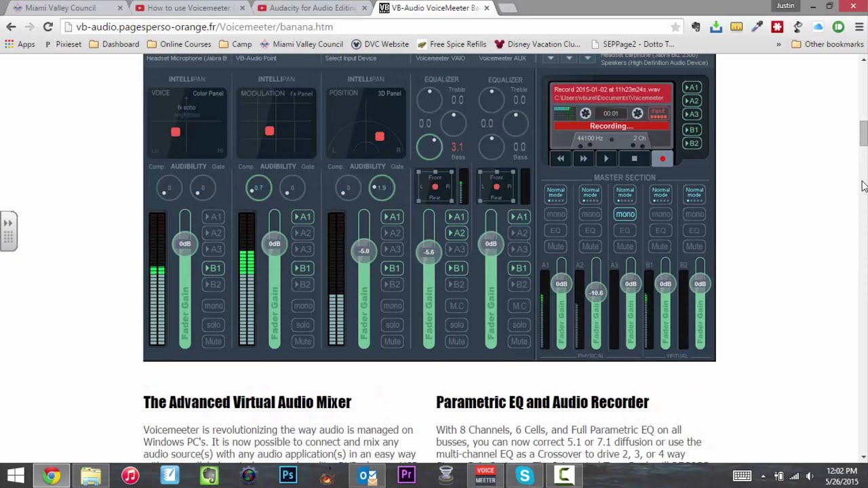868x488 pixels.
Task: Click the cassette play button
Action: tap(606, 159)
